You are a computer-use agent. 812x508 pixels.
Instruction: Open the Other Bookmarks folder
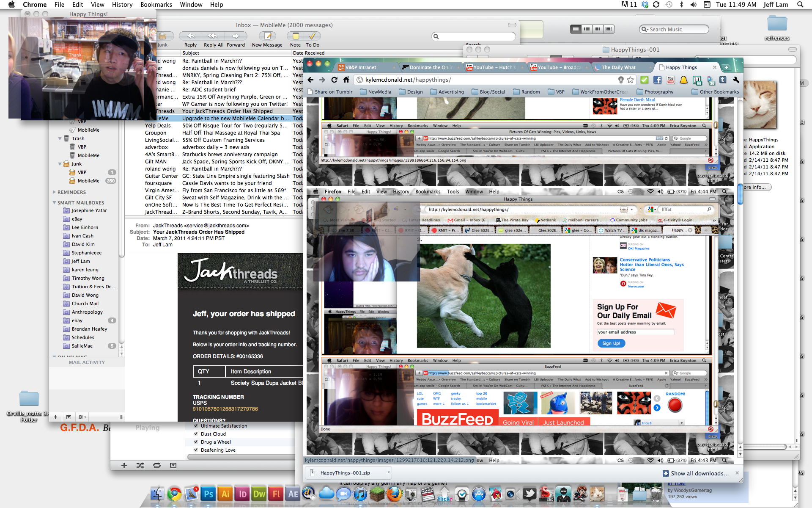coord(715,92)
